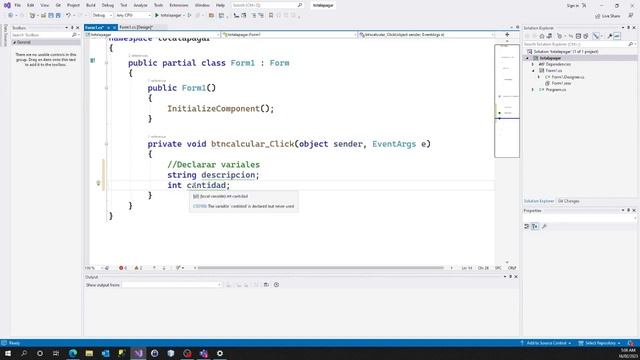This screenshot has height=360, width=640.
Task: Click the Sign in link
Action: tap(573, 5)
